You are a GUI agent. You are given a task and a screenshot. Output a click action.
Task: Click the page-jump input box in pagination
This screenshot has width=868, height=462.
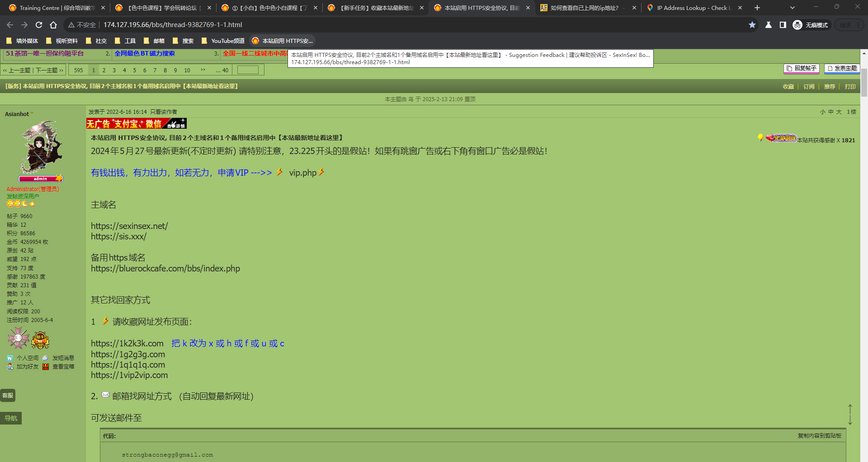[248, 70]
